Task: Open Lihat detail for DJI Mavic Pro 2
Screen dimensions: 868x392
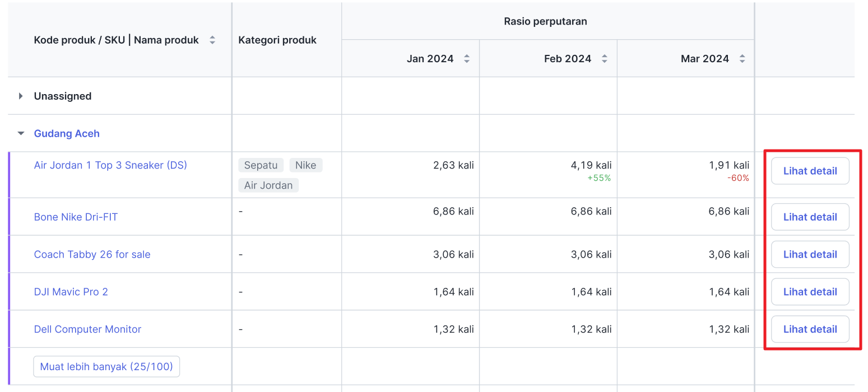Action: tap(810, 292)
